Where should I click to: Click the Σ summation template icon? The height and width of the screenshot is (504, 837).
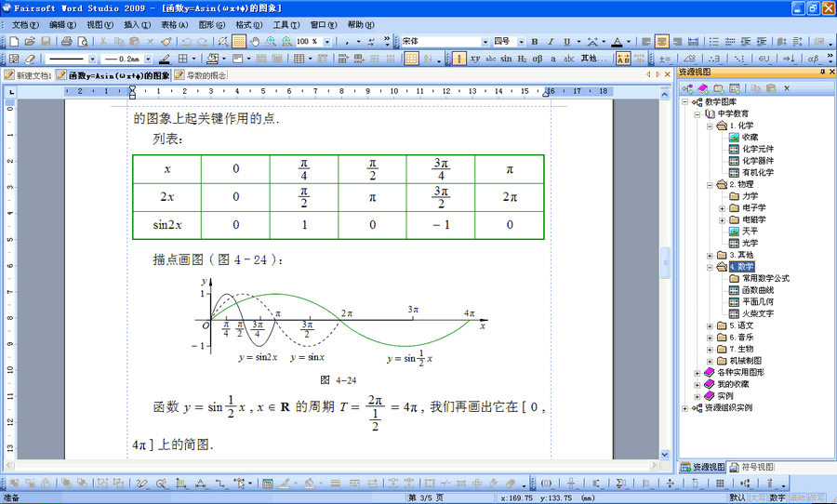[621, 484]
